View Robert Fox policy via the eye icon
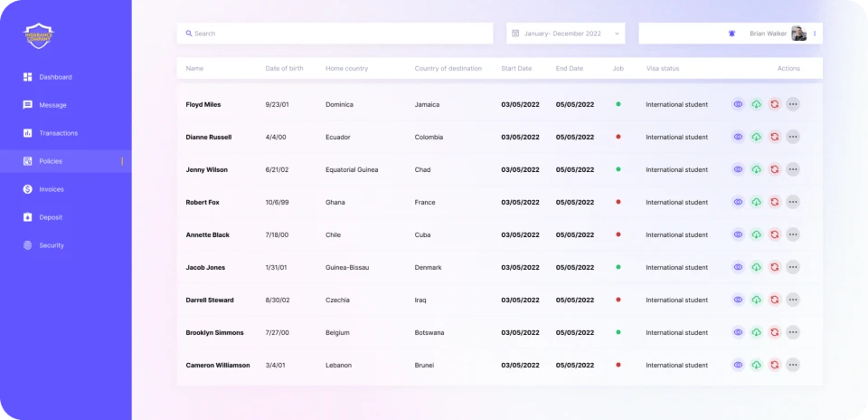 point(738,202)
